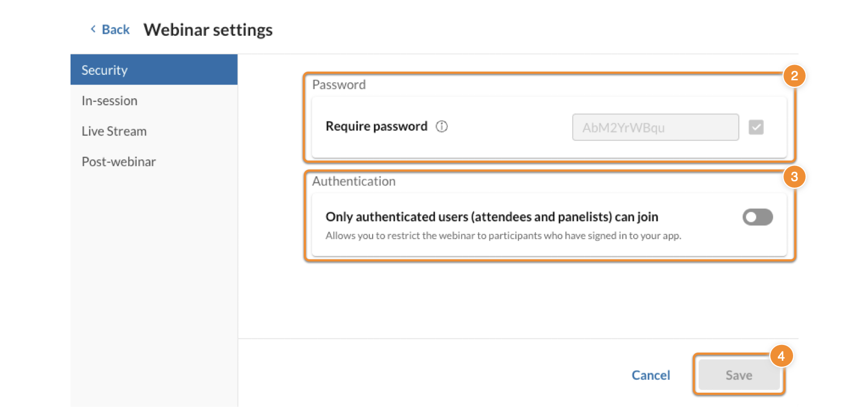Click the orange step 4 badge

(x=781, y=356)
